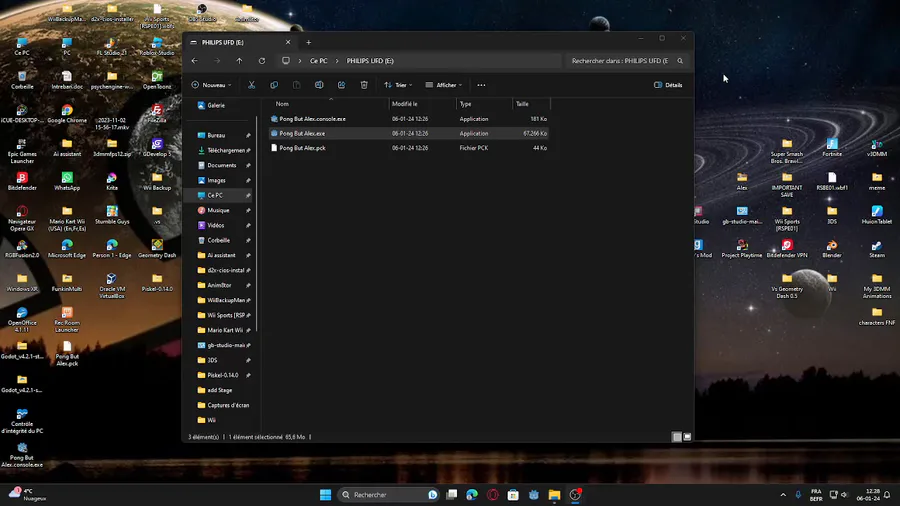
Task: Switch to details list view in status bar
Action: coord(677,437)
